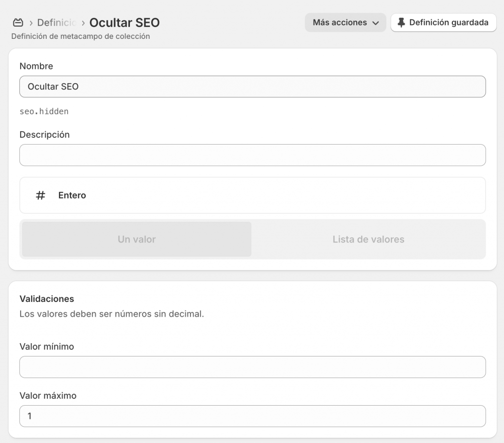Click the Descripción field label
The width and height of the screenshot is (504, 443).
[44, 134]
